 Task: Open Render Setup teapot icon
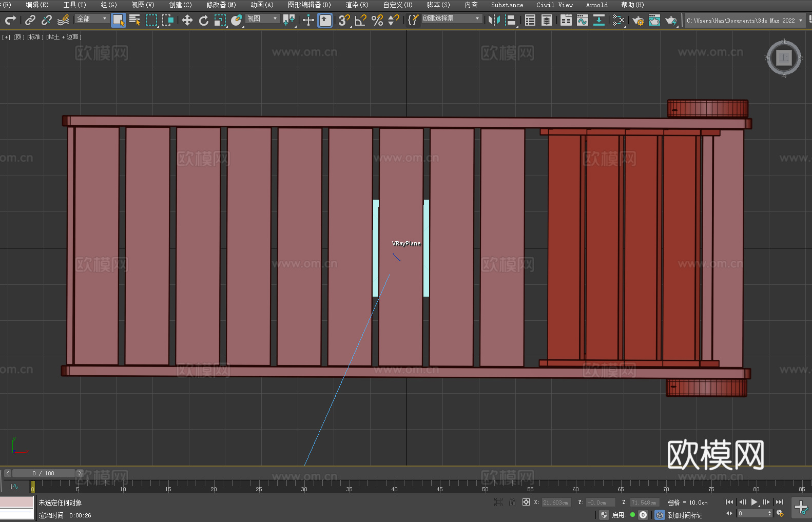tap(637, 20)
